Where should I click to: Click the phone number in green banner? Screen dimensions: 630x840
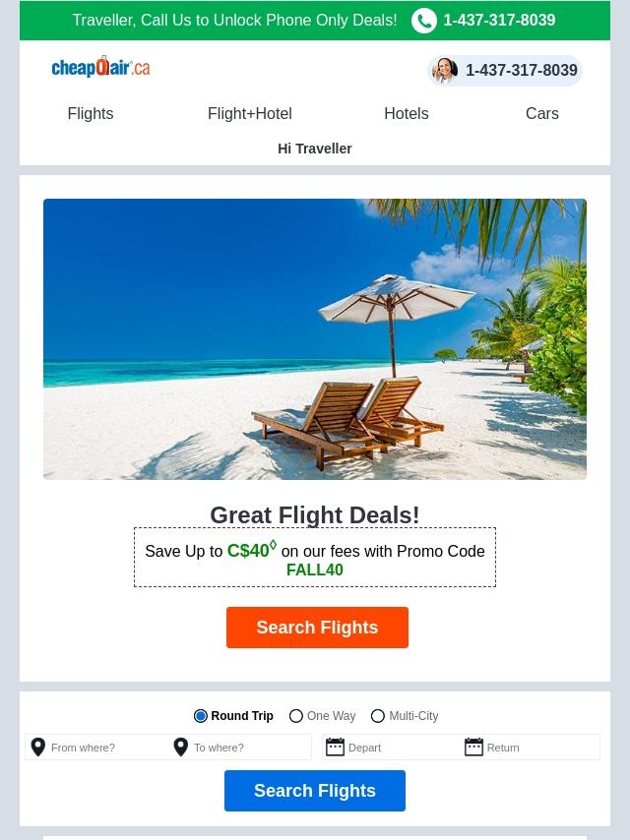click(x=499, y=21)
